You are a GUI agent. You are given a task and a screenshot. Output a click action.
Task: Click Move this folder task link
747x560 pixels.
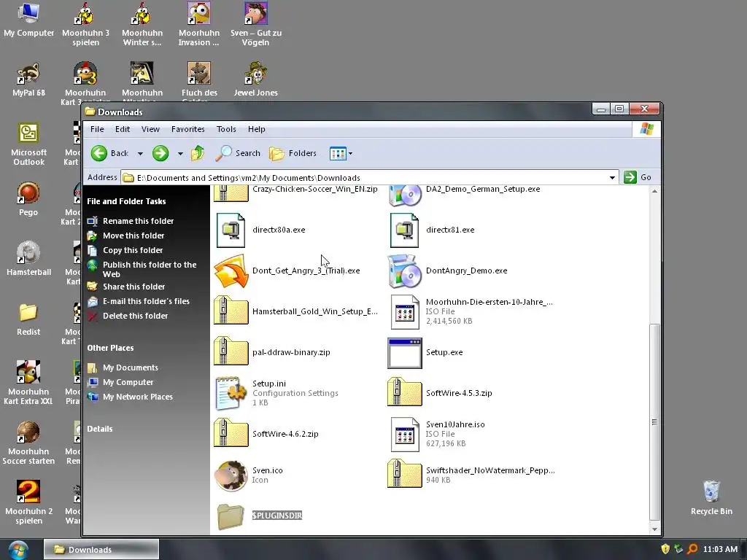tap(133, 236)
